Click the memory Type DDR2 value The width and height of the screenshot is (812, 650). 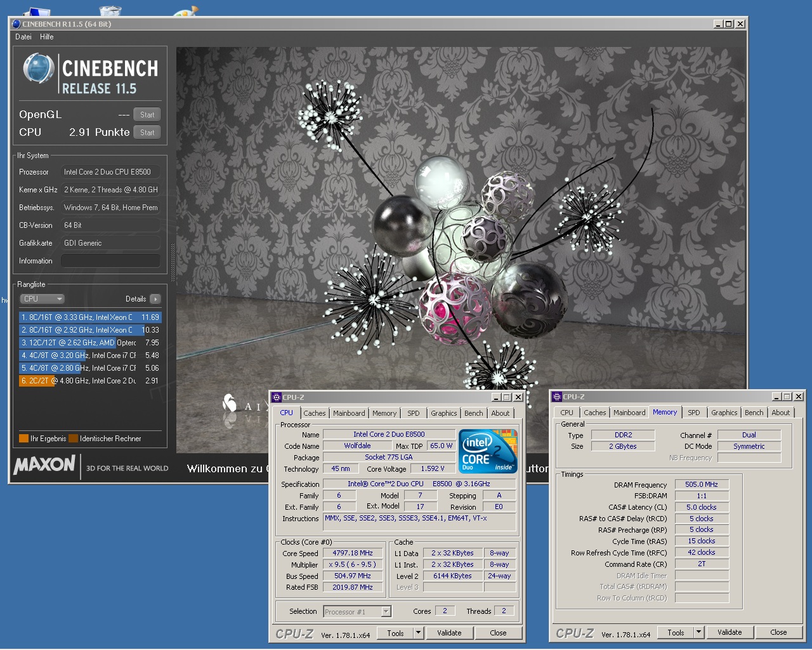point(623,435)
